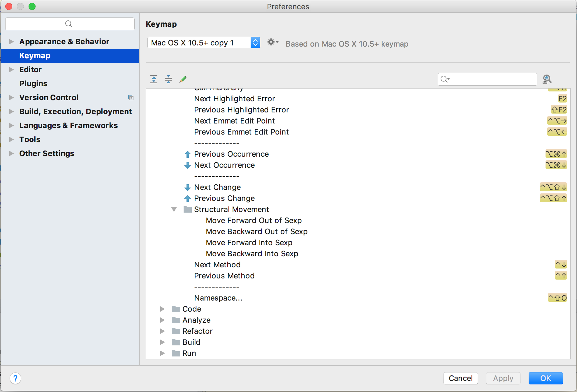
Task: Find actions by shortcut via magnifier icon
Action: coord(547,79)
